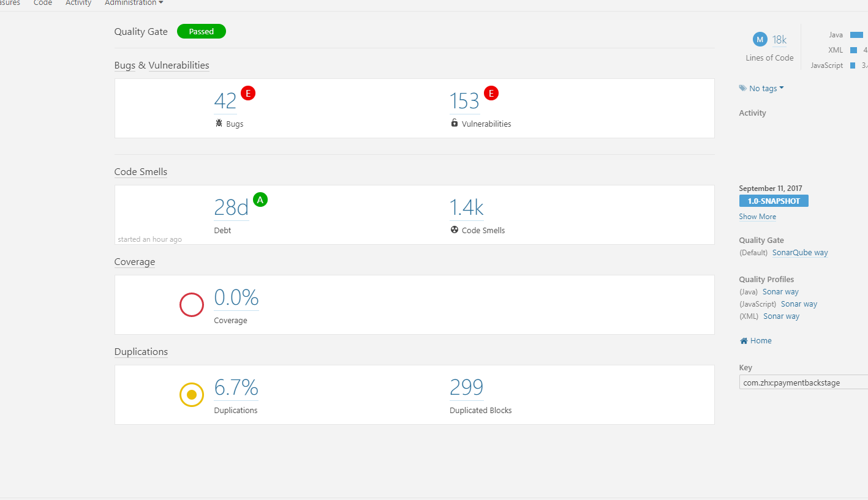
Task: Open the No tags dropdown
Action: (761, 88)
